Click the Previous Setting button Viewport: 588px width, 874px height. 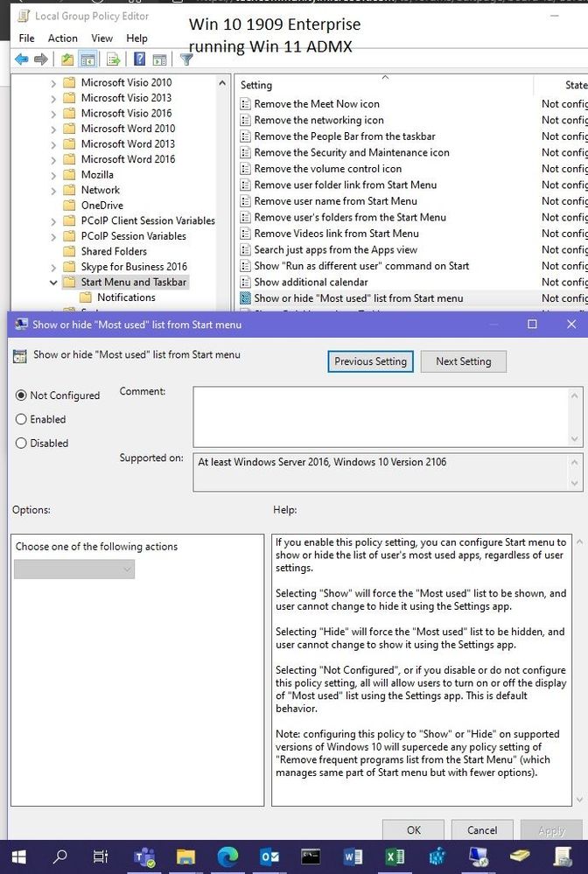coord(371,361)
